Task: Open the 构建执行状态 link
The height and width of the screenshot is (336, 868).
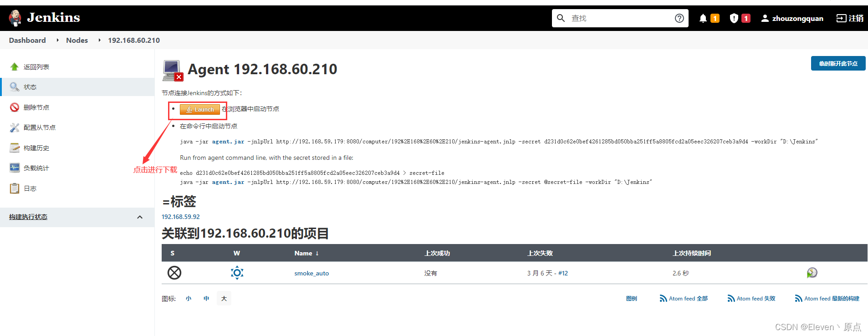Action: pos(28,217)
